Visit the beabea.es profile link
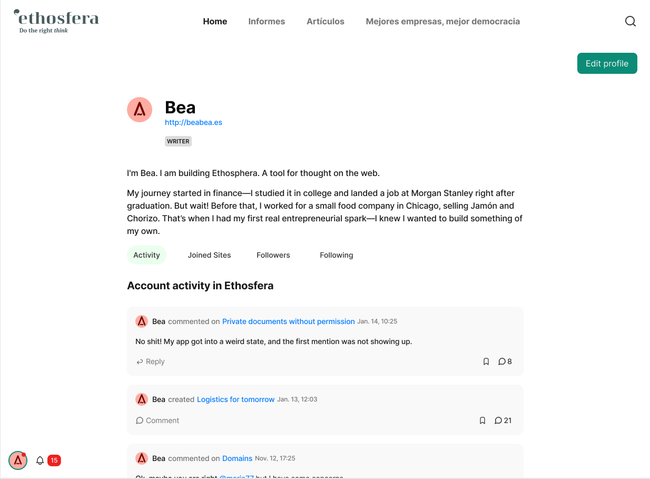The image size is (650, 479). point(193,123)
